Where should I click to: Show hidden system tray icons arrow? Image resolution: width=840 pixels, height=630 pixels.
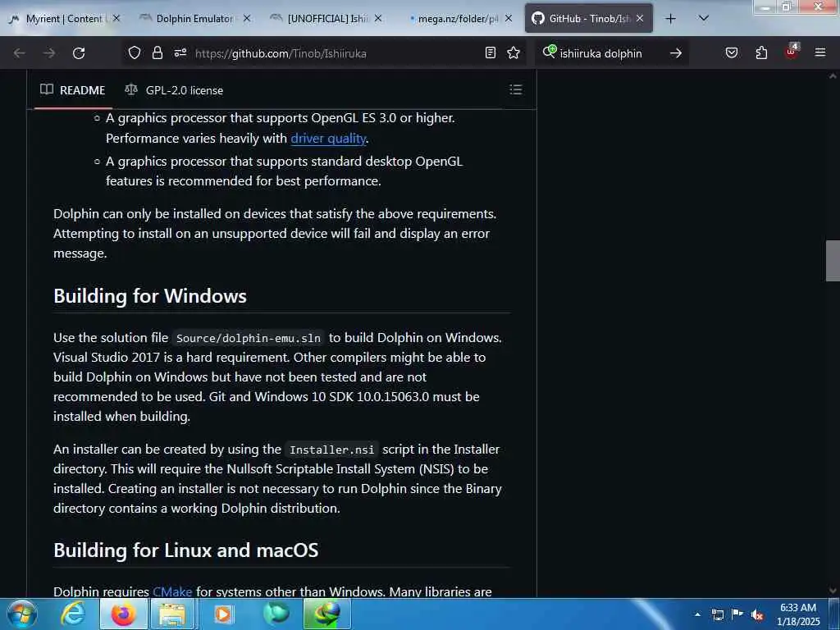pyautogui.click(x=697, y=614)
